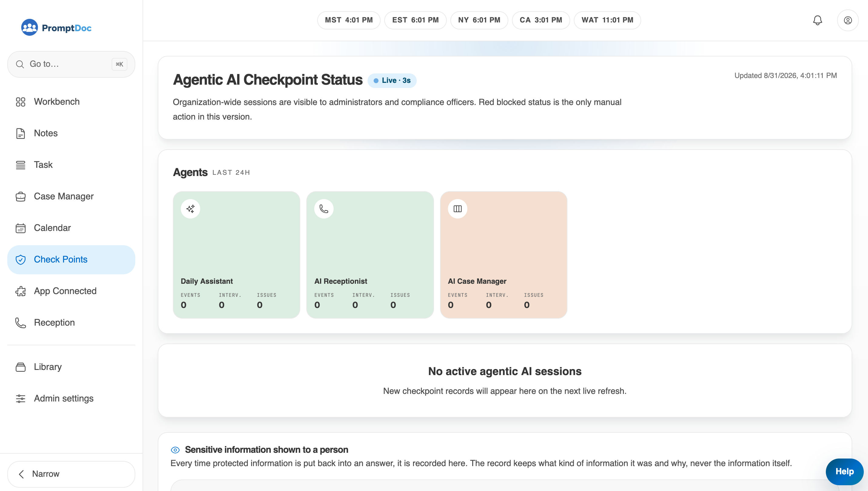Screen dimensions: 868x491
Task: Open the notifications bell
Action: pos(817,20)
